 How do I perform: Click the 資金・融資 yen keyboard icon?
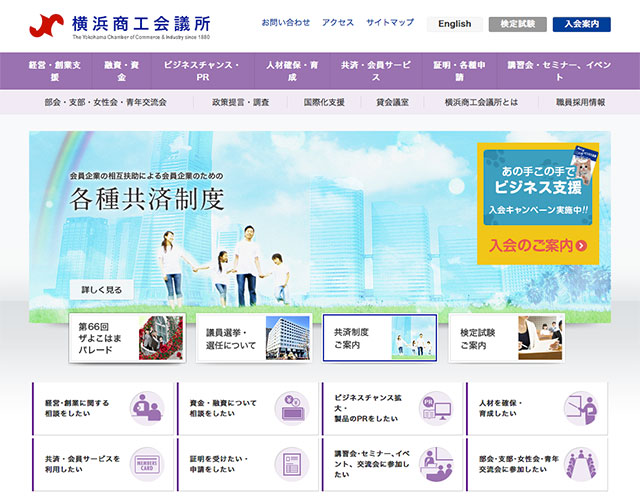291,408
